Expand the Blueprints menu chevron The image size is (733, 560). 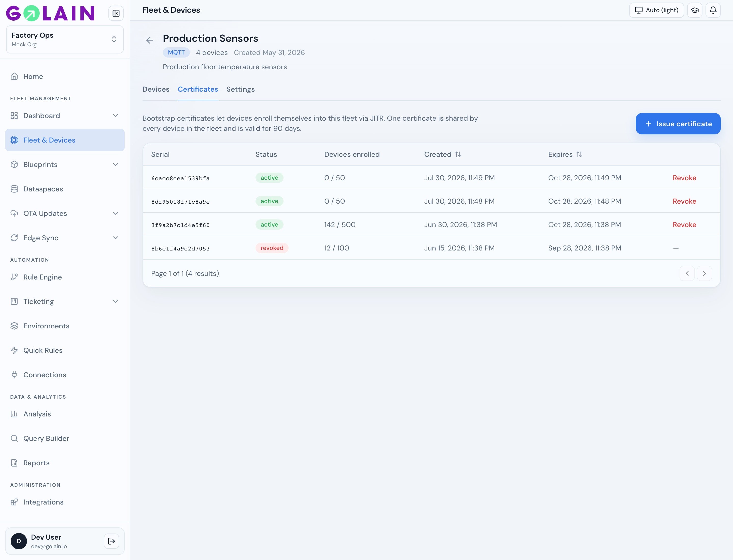click(x=116, y=165)
